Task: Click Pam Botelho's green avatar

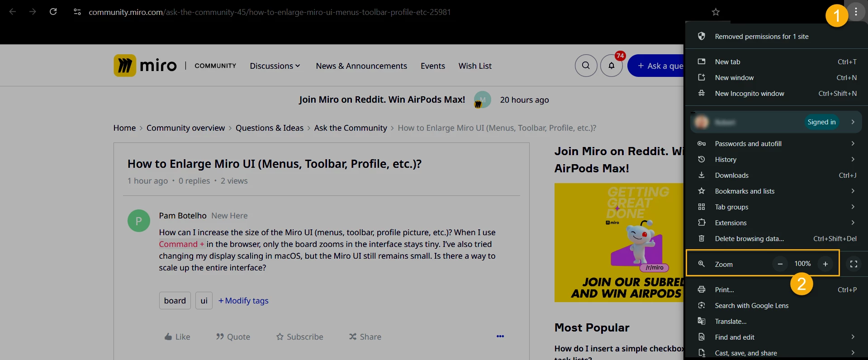Action: (139, 221)
